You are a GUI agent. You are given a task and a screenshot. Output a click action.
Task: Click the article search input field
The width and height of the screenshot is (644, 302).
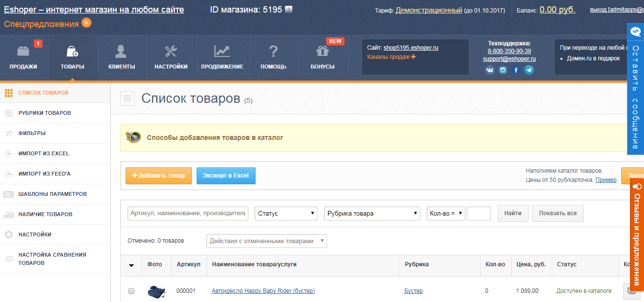tap(187, 213)
